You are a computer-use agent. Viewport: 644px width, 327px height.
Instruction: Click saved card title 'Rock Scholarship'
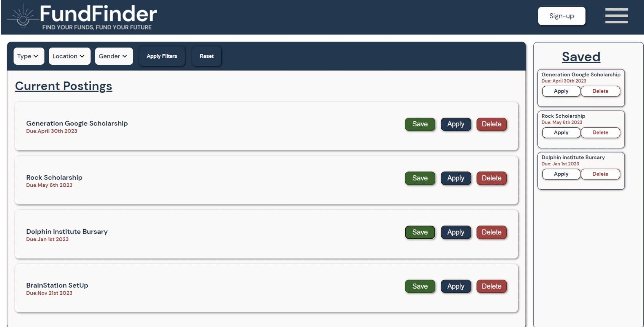(x=563, y=116)
